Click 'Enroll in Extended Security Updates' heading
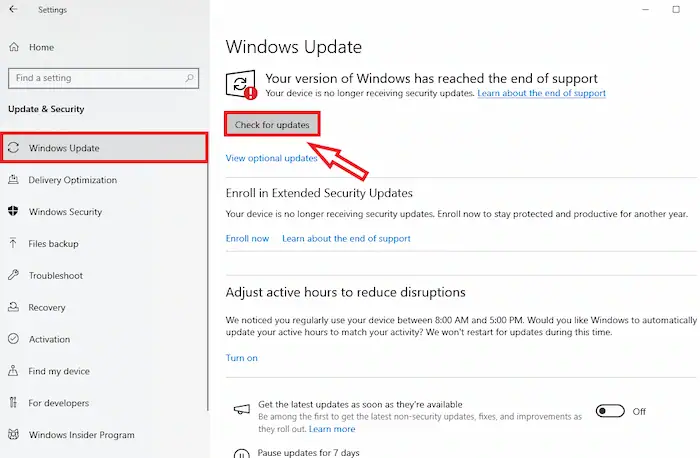This screenshot has width=700, height=458. tap(319, 193)
